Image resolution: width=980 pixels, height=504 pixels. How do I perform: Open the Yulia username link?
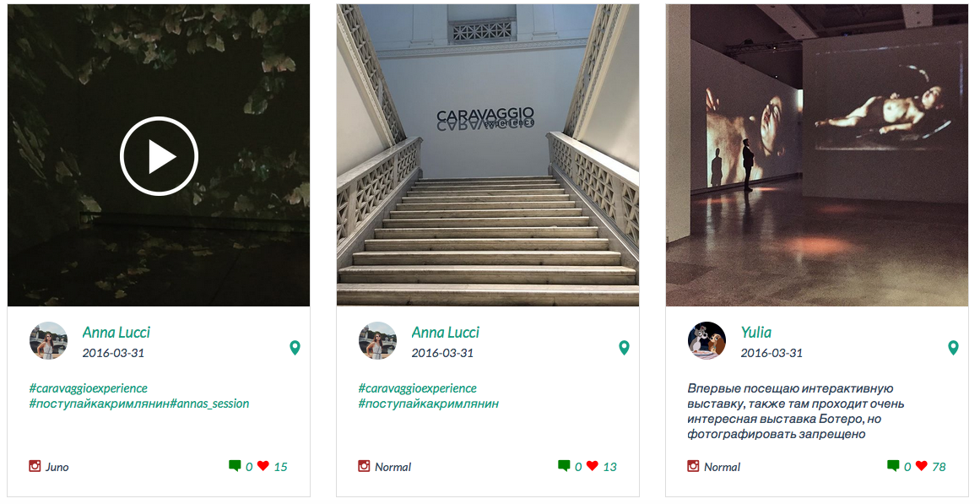click(756, 333)
